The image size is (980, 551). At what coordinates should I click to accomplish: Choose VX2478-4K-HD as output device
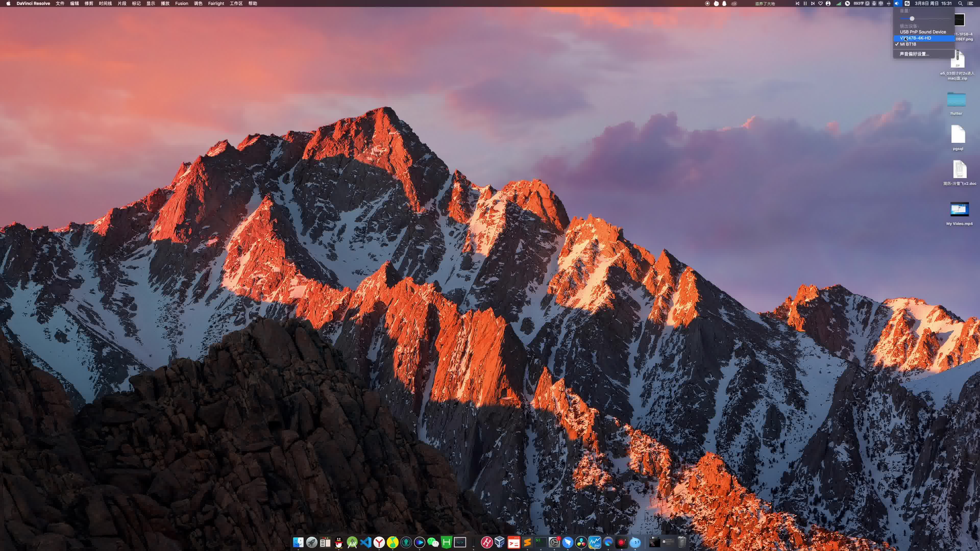point(916,38)
